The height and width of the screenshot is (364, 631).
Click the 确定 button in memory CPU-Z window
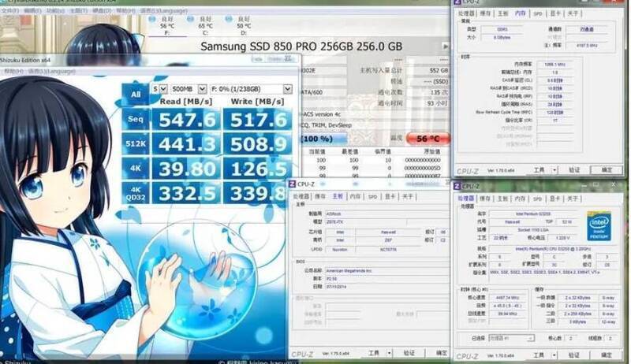(607, 170)
